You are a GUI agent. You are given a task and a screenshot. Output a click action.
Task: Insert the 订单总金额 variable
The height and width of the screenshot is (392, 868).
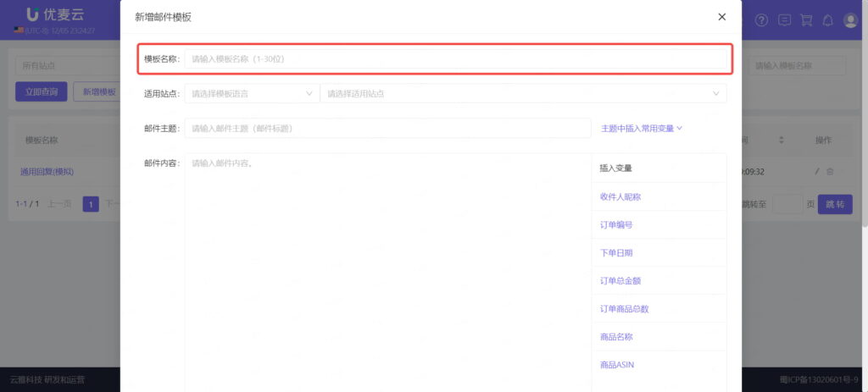point(620,280)
